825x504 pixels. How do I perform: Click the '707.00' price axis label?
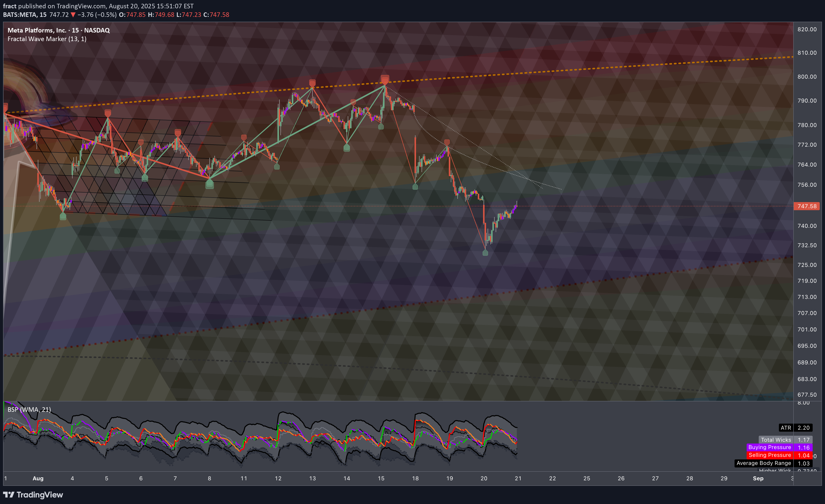click(807, 313)
